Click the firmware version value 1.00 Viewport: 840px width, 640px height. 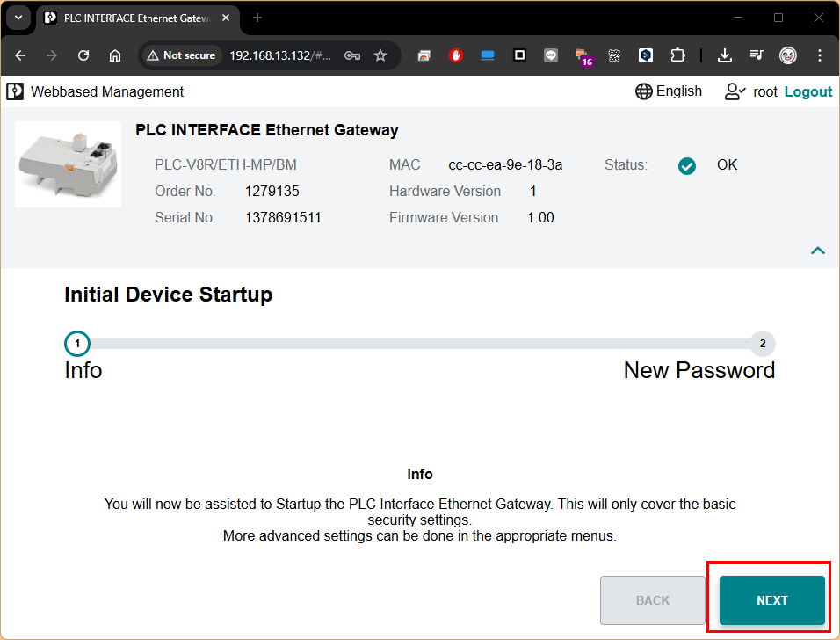coord(540,218)
